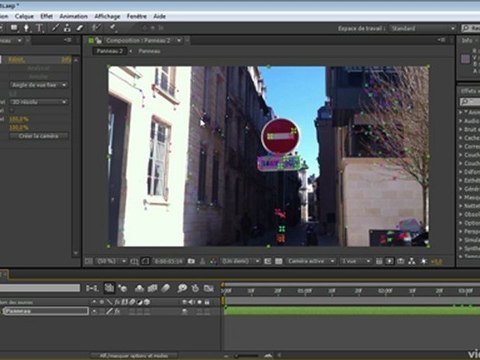Open the workspace Standard dropdown
Screen dimensions: 480x360
click(423, 28)
